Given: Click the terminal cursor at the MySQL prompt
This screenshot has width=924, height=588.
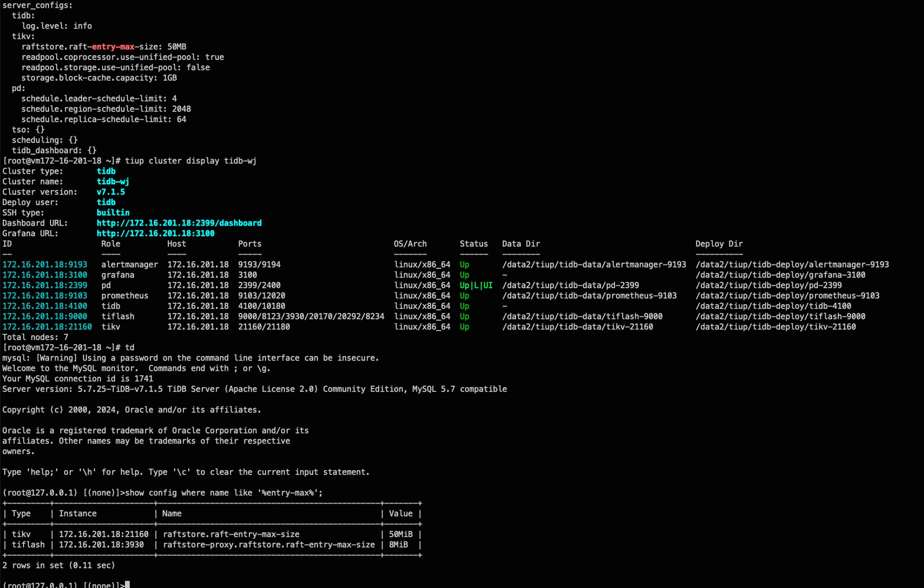Looking at the screenshot, I should tap(128, 585).
